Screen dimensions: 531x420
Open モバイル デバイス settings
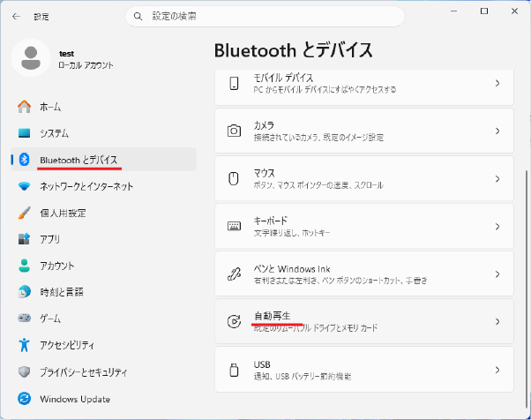tap(364, 87)
